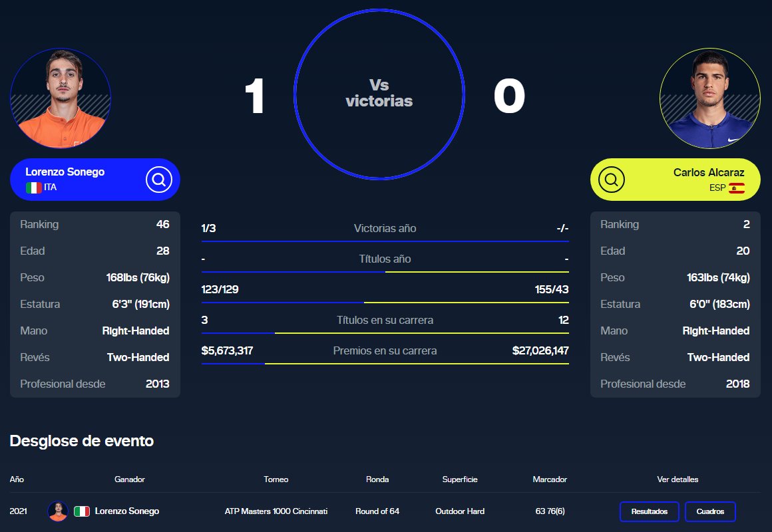772x532 pixels.
Task: Click the Premios en su carrera comparison bar
Action: [x=385, y=364]
